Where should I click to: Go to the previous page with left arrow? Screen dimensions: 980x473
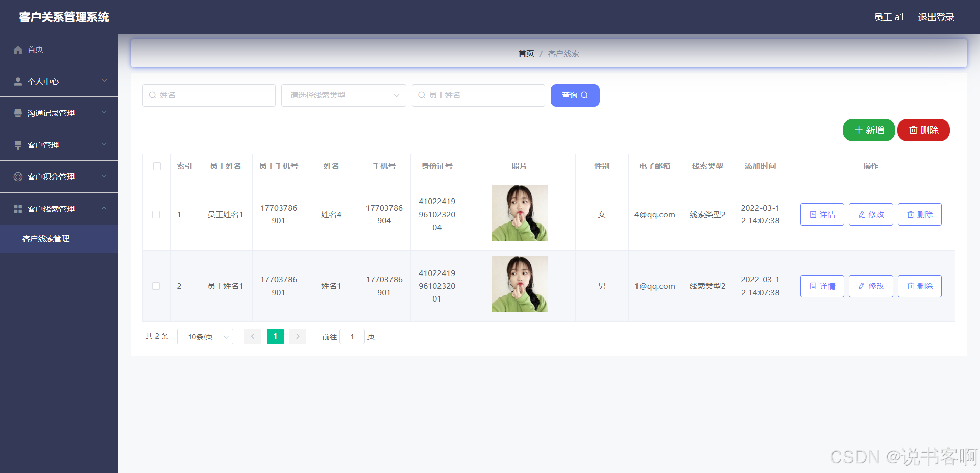(253, 337)
